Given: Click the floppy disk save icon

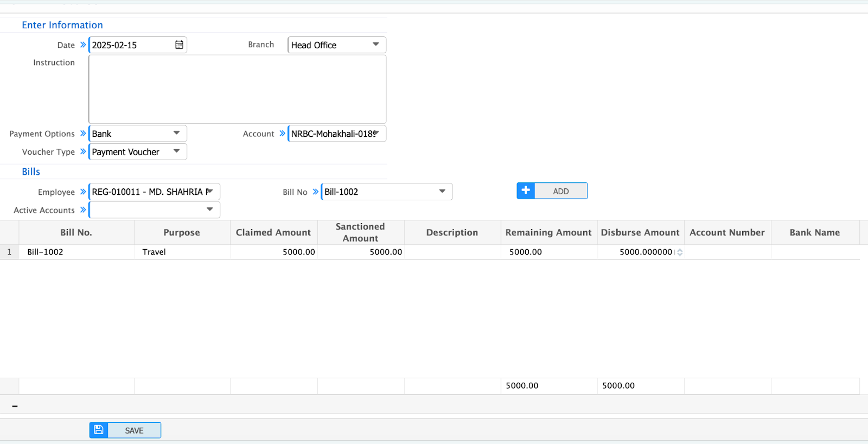Looking at the screenshot, I should 99,430.
